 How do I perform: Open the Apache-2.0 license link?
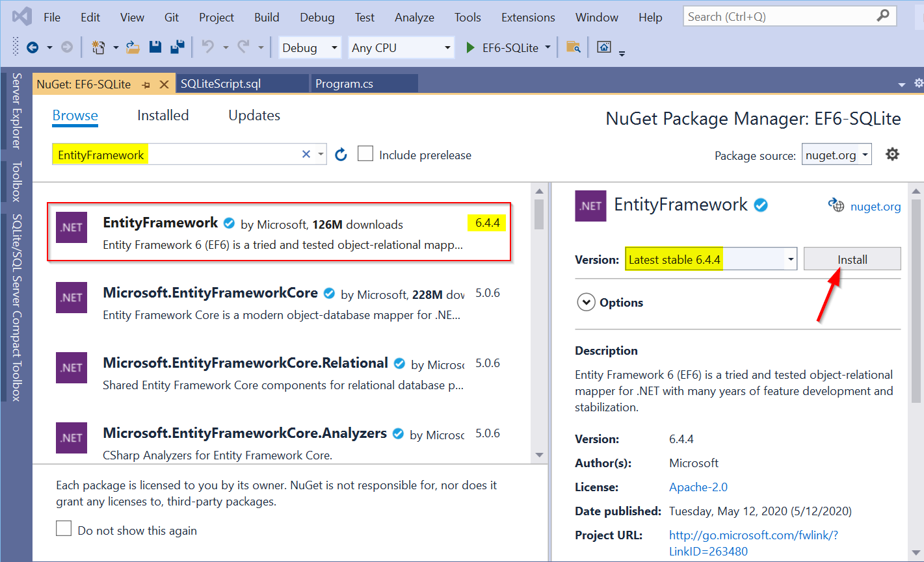click(x=698, y=487)
